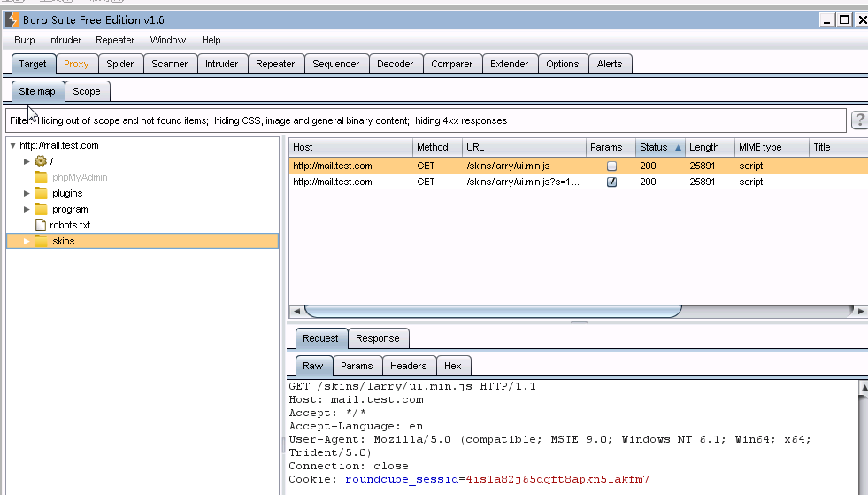Switch to the Extender tab

coord(510,64)
